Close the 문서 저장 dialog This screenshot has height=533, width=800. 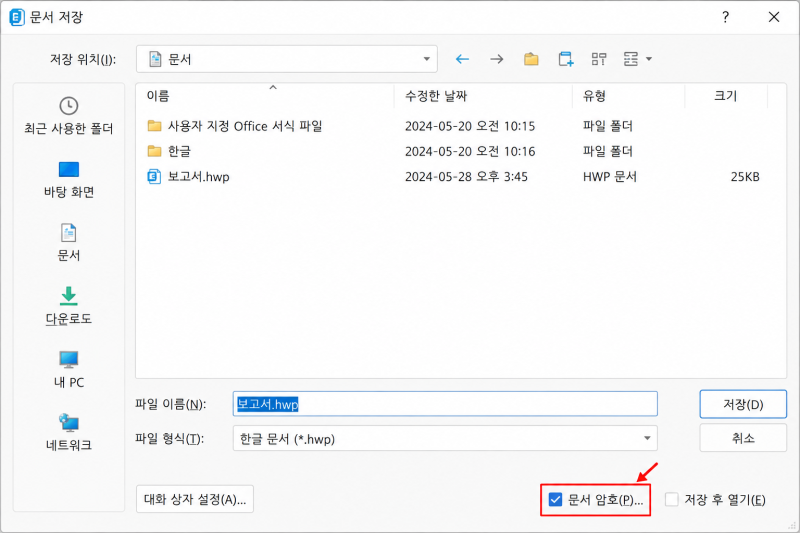tap(773, 17)
